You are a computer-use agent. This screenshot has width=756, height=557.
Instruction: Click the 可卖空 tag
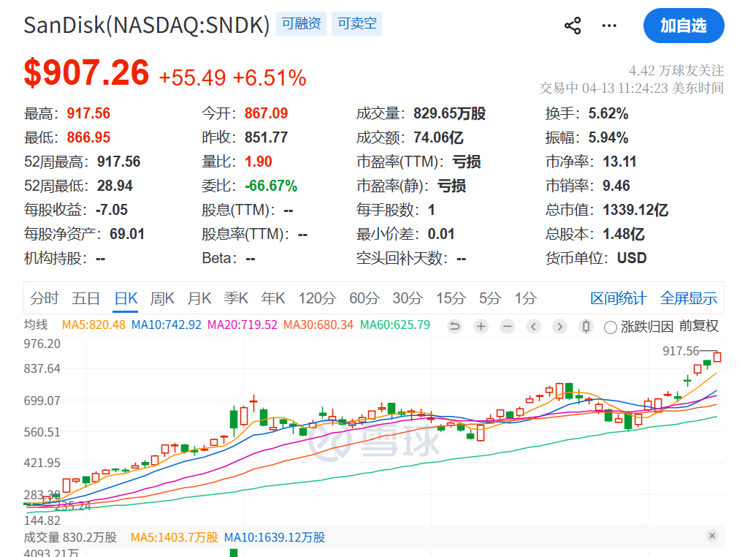pos(356,24)
